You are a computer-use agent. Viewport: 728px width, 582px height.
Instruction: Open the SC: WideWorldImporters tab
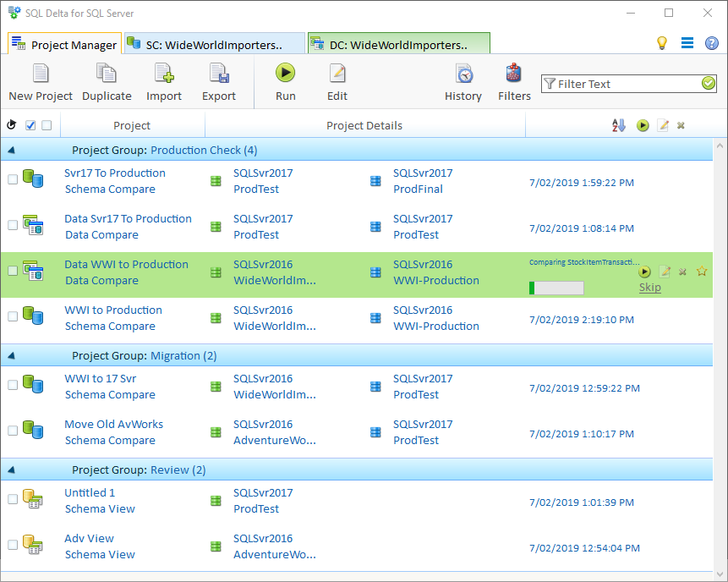(215, 44)
